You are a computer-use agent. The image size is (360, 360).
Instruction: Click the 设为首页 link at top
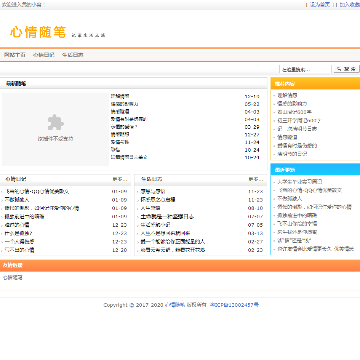coord(320,5)
